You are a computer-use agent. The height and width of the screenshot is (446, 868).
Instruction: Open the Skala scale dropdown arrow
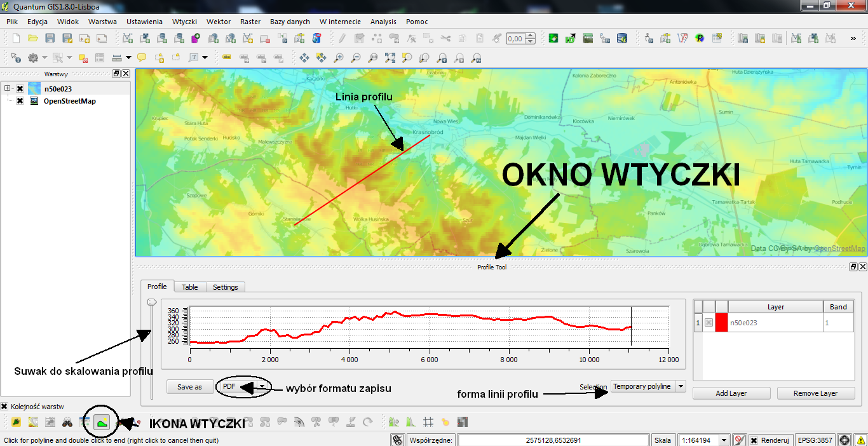[x=723, y=440]
